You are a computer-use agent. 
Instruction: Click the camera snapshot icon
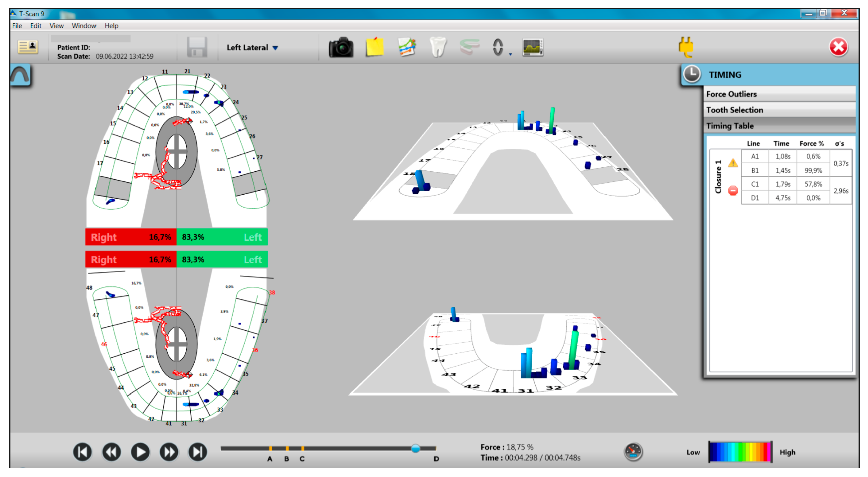tap(341, 47)
